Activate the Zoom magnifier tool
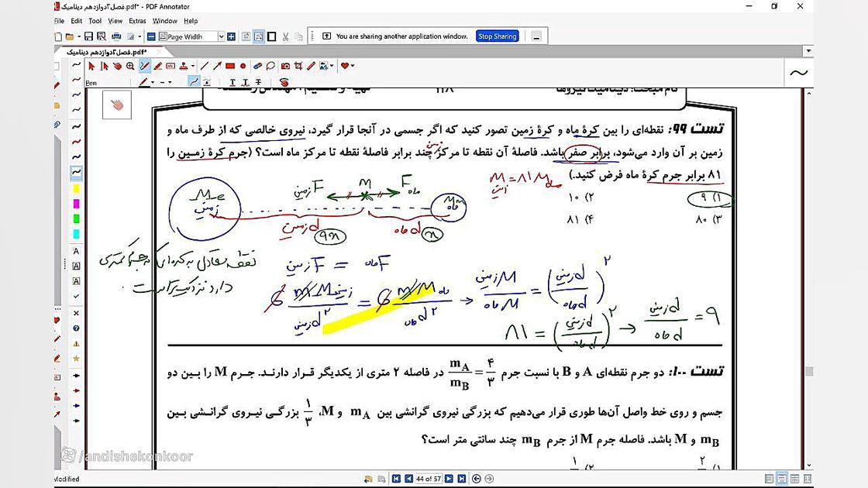Screen dimensions: 868x488 pos(130,67)
